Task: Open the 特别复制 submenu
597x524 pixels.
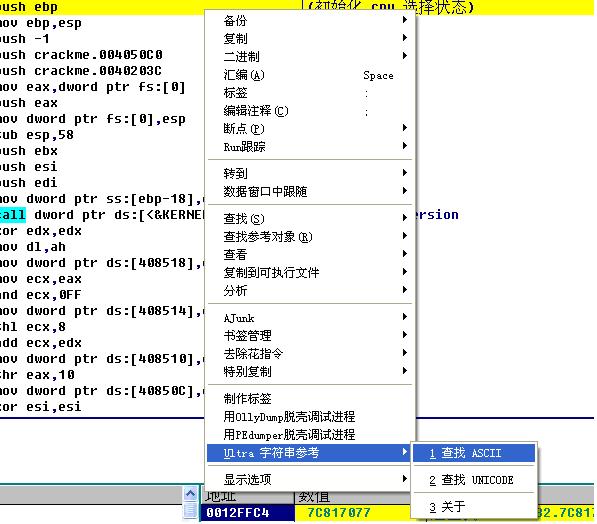Action: pos(310,371)
